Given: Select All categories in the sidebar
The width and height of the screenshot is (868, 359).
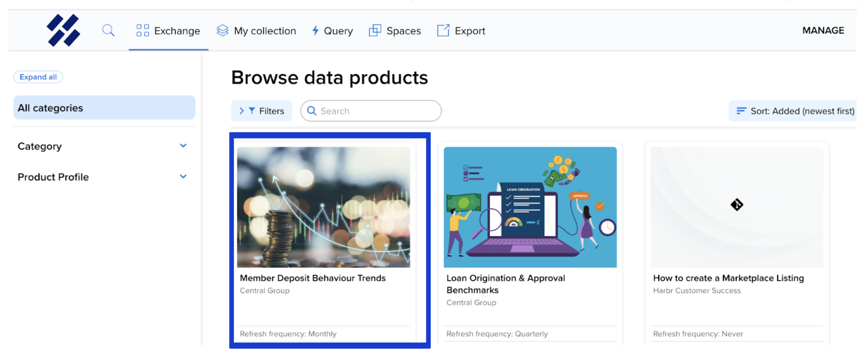Looking at the screenshot, I should 104,108.
